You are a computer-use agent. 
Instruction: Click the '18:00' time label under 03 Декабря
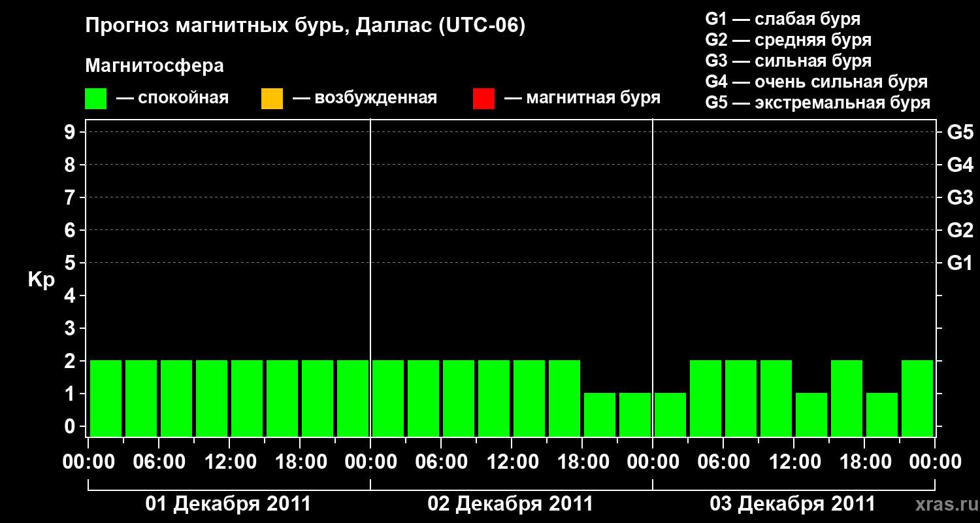(864, 462)
